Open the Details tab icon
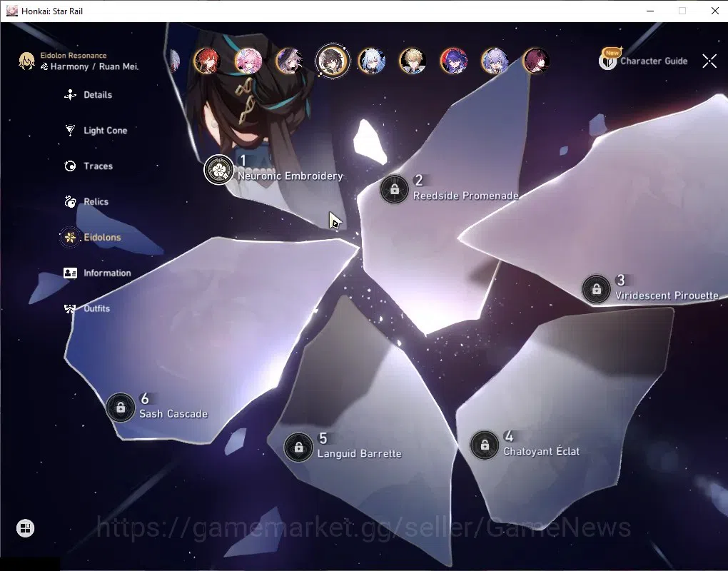This screenshot has height=571, width=728. [x=70, y=95]
